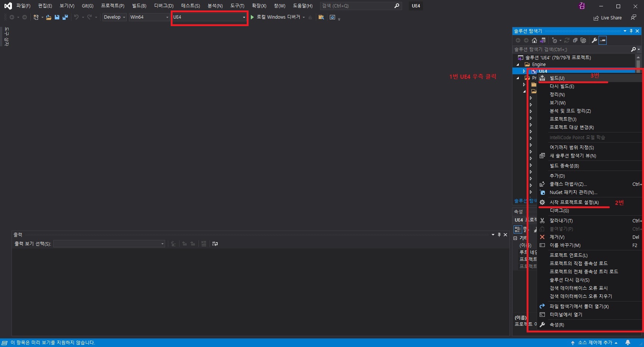Image resolution: width=644 pixels, height=347 pixels.
Task: Select 다시 빌드(E) from context menu
Action: pos(589,86)
